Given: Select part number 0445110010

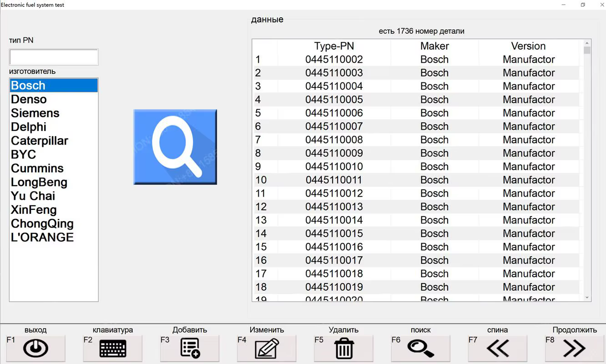Looking at the screenshot, I should point(334,167).
